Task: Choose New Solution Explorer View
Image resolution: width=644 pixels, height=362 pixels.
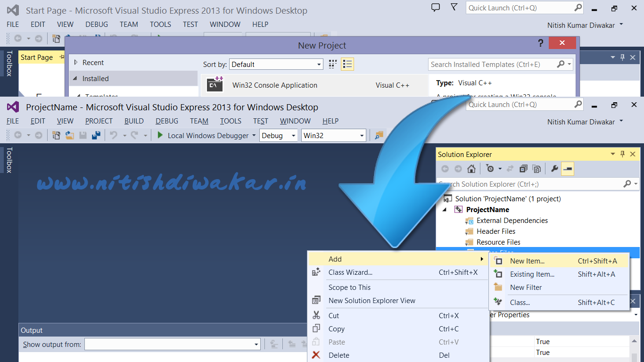Action: pos(398,301)
